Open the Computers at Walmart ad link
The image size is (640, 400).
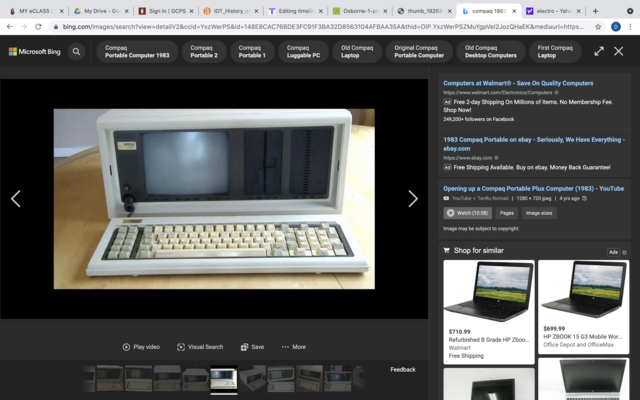[518, 83]
